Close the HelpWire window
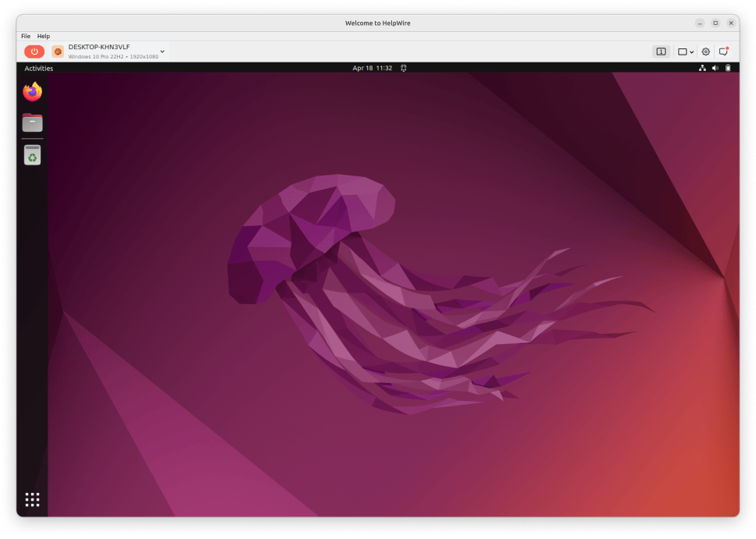 [x=731, y=23]
